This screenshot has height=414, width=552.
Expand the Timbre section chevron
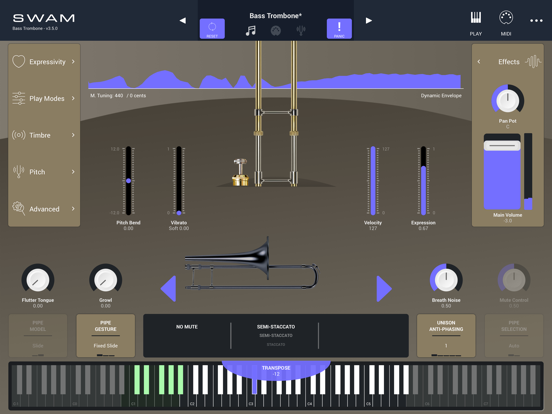[x=73, y=135]
